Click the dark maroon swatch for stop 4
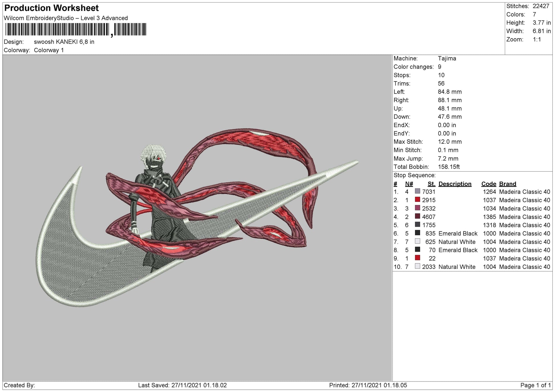Image resolution: width=555 pixels, height=392 pixels. (418, 216)
